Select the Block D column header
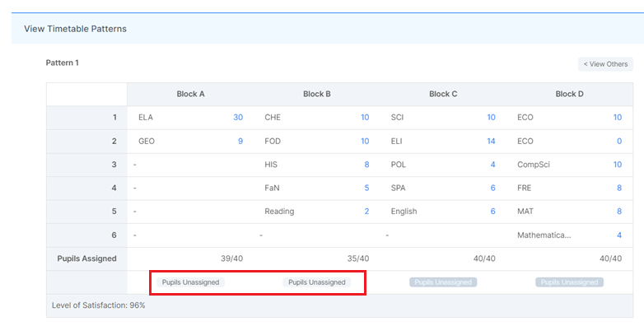The height and width of the screenshot is (326, 644). [x=569, y=94]
